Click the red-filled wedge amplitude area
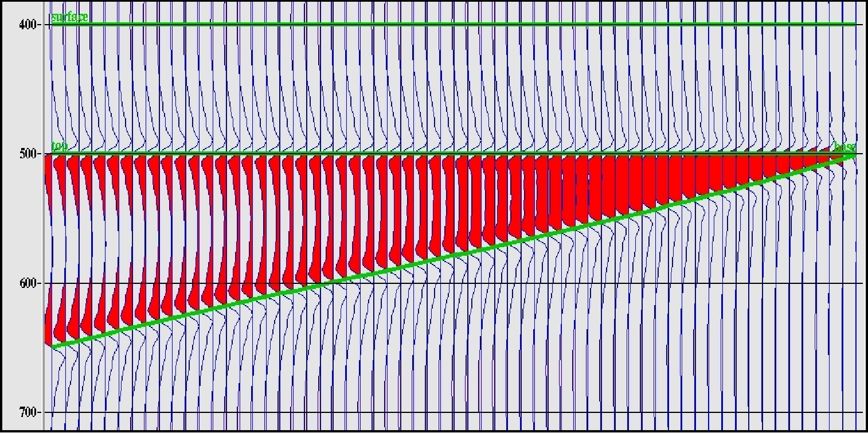Viewport: 868px width, 433px height. (287, 229)
